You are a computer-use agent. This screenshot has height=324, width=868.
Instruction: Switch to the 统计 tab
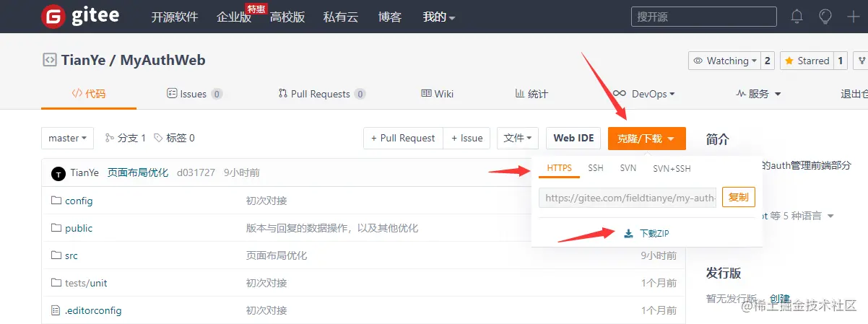pos(531,94)
